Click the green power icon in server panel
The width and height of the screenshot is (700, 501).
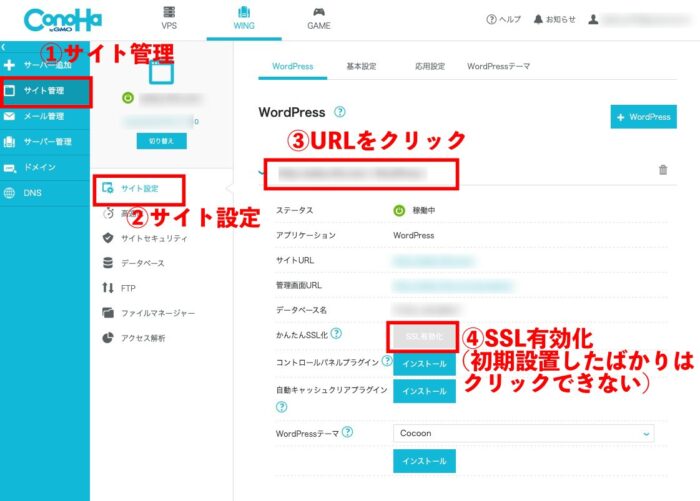(x=128, y=98)
